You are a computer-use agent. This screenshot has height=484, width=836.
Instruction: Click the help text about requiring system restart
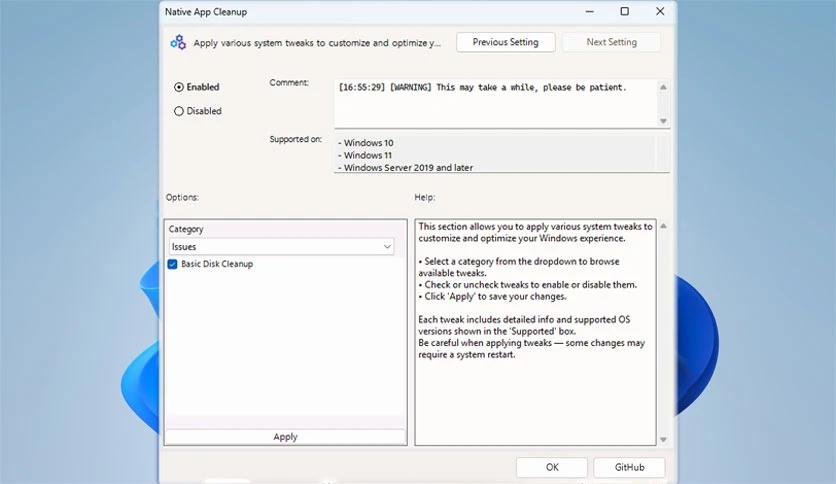[x=532, y=349]
